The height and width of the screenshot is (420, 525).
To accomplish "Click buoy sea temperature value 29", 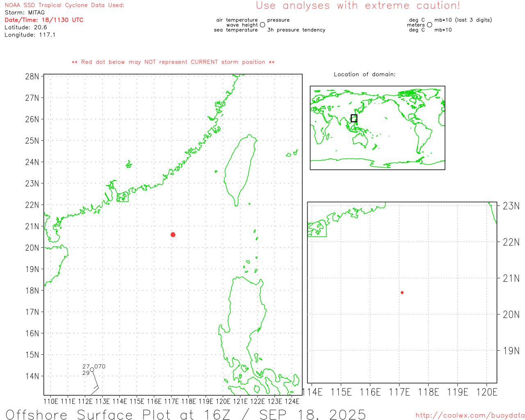I will [86, 373].
